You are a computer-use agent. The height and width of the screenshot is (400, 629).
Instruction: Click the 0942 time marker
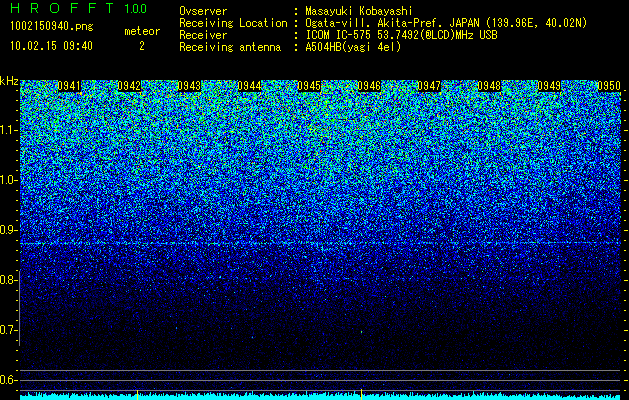[129, 86]
